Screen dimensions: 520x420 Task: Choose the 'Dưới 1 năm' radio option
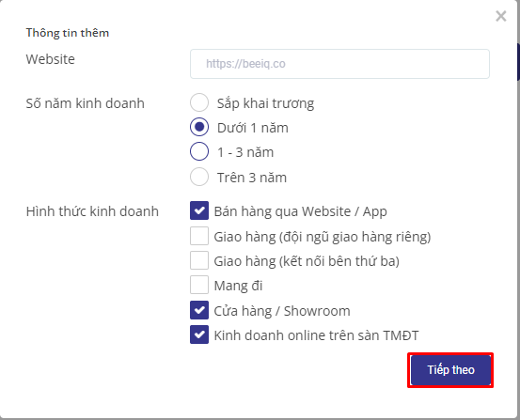click(199, 127)
